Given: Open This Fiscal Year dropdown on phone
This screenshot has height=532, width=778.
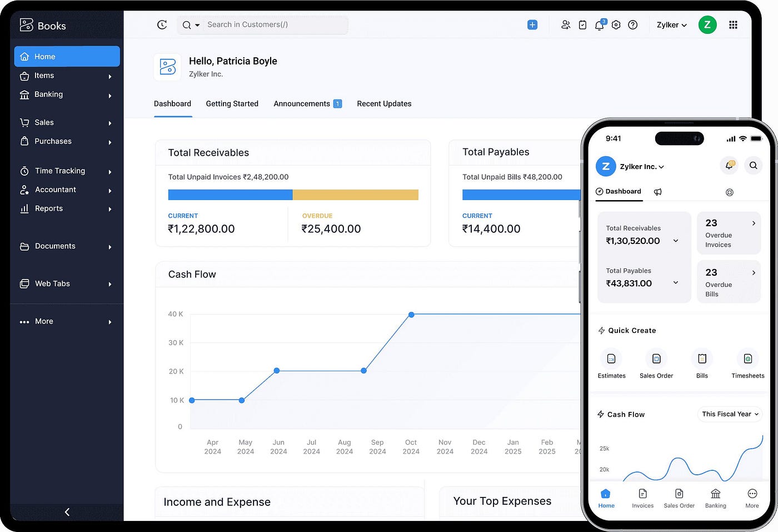Looking at the screenshot, I should pyautogui.click(x=730, y=414).
